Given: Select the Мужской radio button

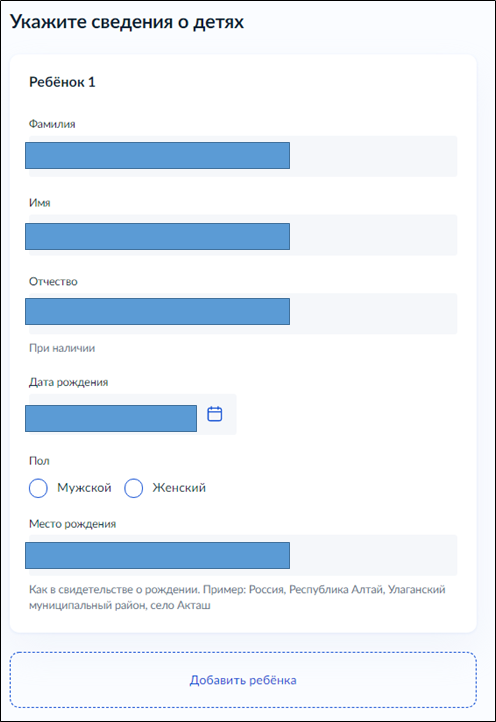Looking at the screenshot, I should point(38,488).
